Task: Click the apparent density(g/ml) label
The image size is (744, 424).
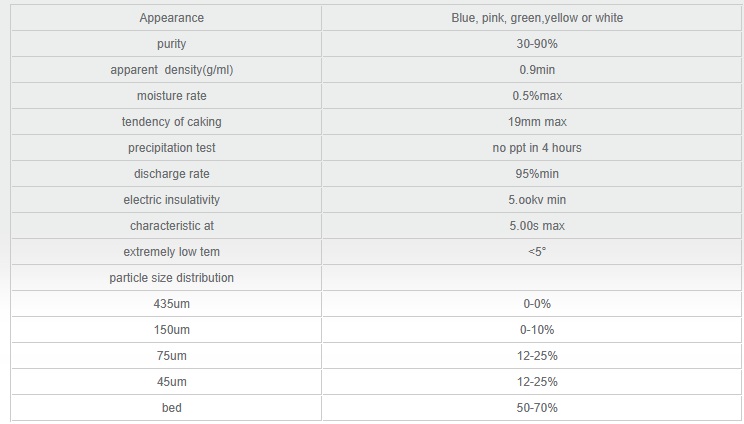Action: [172, 70]
